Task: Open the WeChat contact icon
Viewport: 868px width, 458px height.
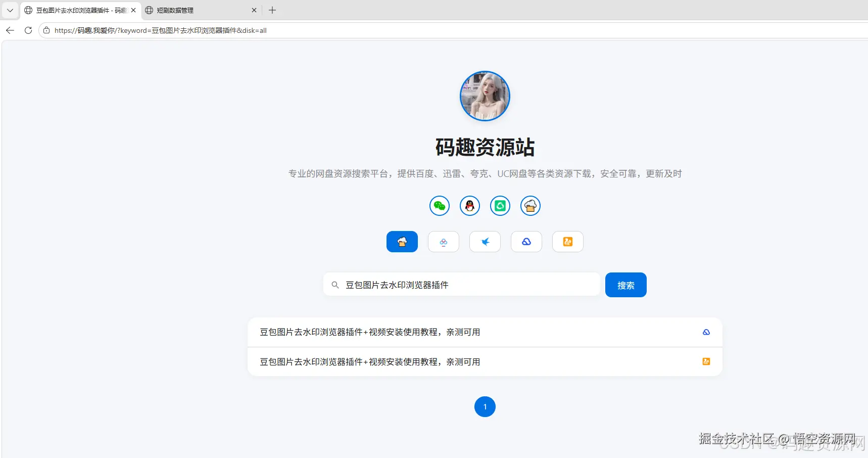Action: [x=440, y=206]
